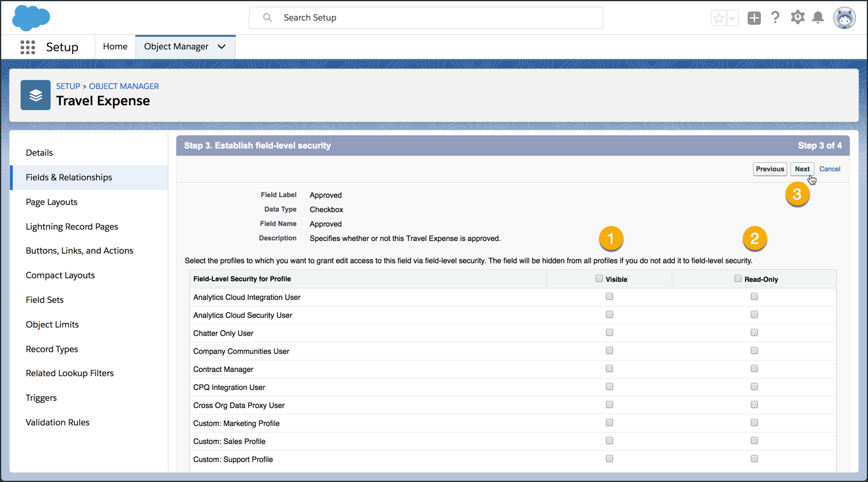Screen dimensions: 868x482
Task: Switch to the Home tab
Action: coord(115,46)
